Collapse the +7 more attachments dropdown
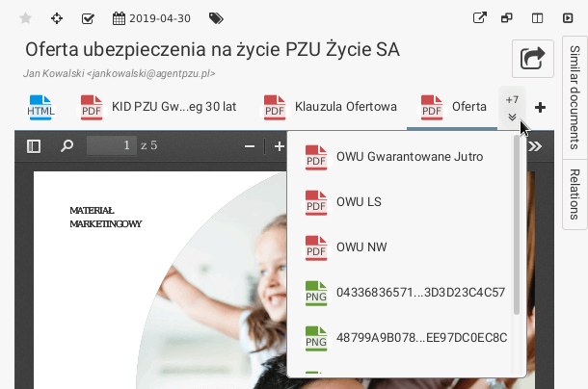Viewport: 588px width, 389px height. (512, 107)
